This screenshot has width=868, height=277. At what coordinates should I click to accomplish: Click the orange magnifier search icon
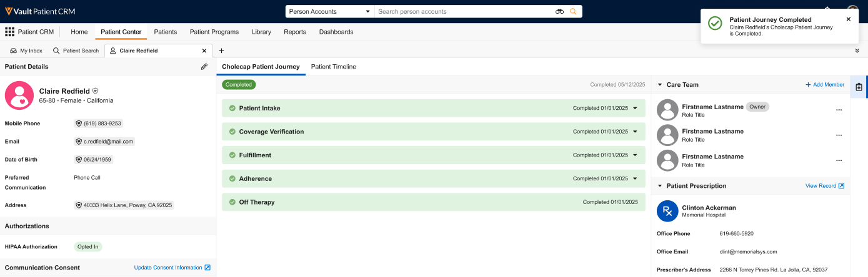(573, 12)
